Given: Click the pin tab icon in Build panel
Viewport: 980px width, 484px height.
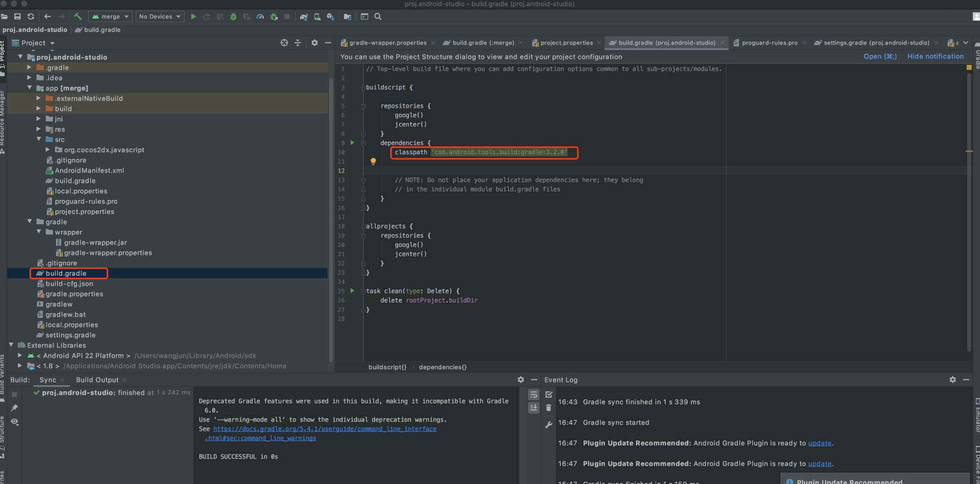Looking at the screenshot, I should [14, 408].
